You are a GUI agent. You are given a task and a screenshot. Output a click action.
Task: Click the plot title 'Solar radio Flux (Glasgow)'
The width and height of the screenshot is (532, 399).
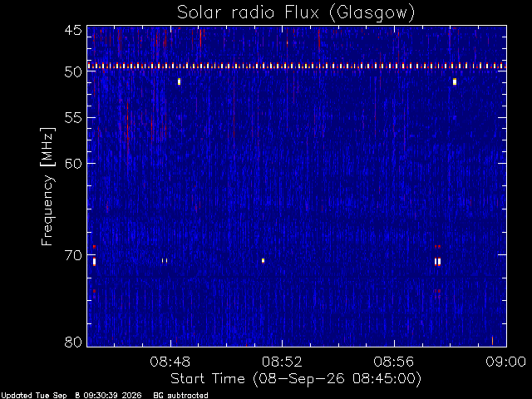(296, 13)
